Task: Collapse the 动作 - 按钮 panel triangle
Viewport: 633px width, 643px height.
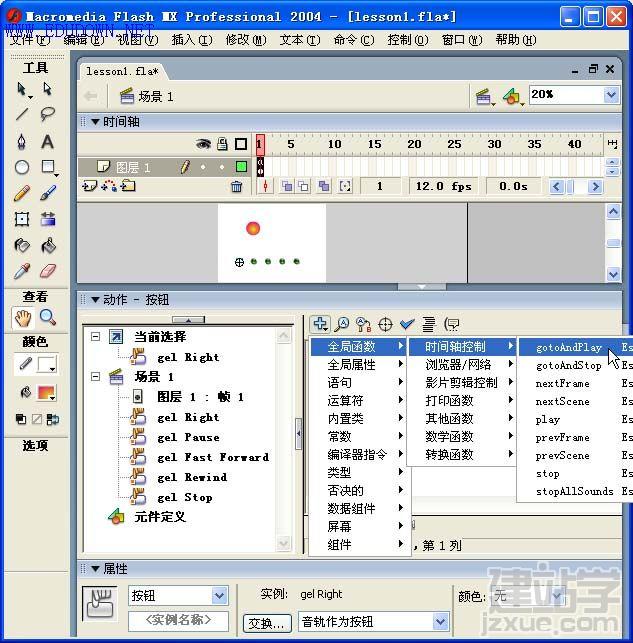Action: click(95, 300)
